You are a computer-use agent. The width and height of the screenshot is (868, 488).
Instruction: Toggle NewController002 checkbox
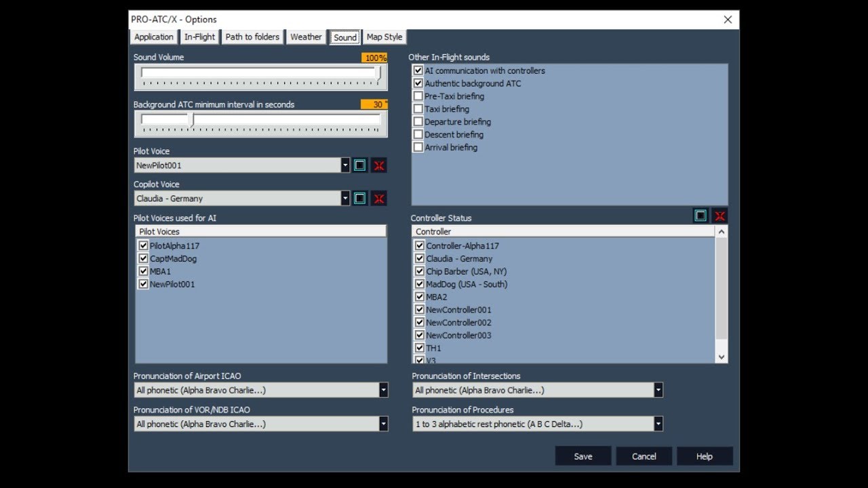(x=420, y=323)
